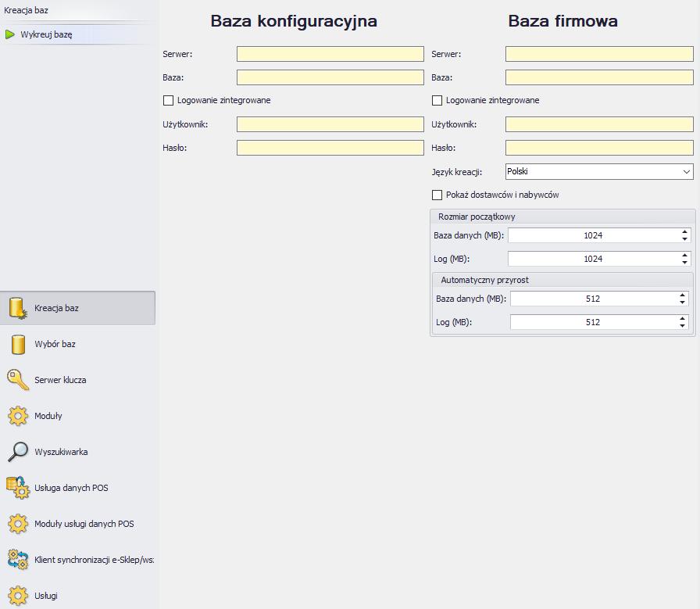Select Moduły usługi danych POS entry
Screen dimensions: 700x609
click(77, 524)
